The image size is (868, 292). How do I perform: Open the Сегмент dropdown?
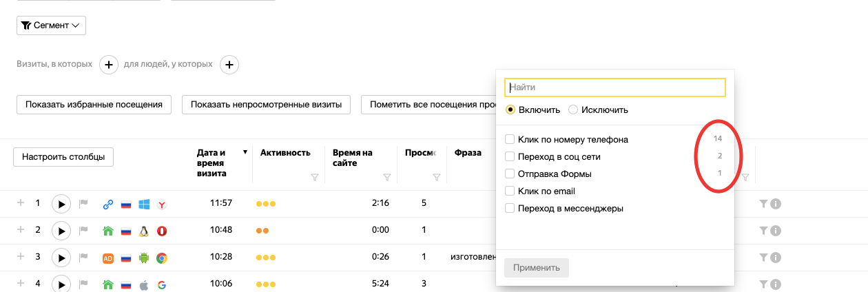click(x=51, y=25)
